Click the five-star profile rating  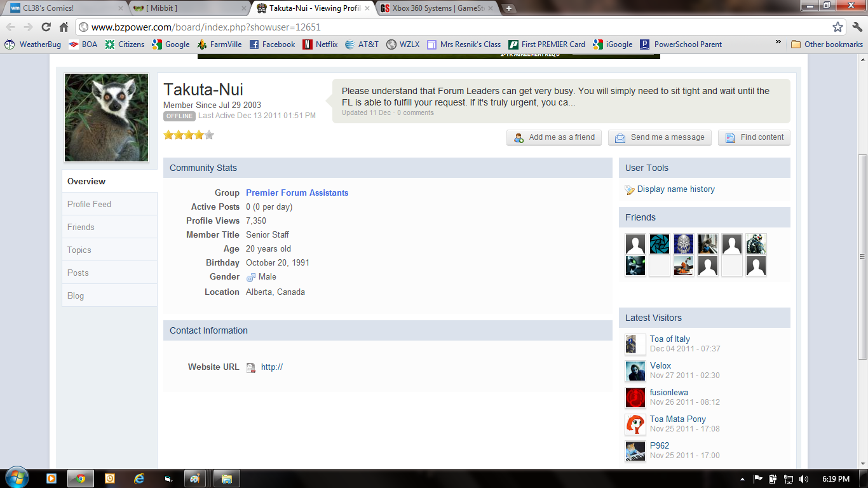coord(189,135)
